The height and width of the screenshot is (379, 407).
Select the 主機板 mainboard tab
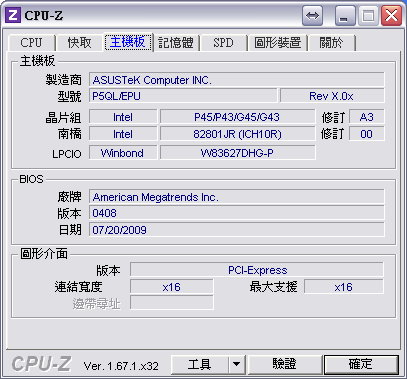(128, 42)
